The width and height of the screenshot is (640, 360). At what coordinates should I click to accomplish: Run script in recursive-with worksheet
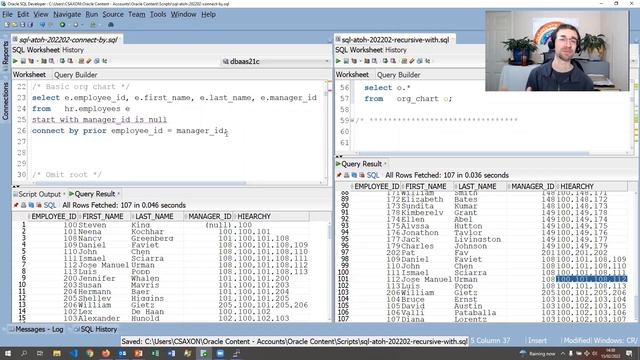pos(346,61)
